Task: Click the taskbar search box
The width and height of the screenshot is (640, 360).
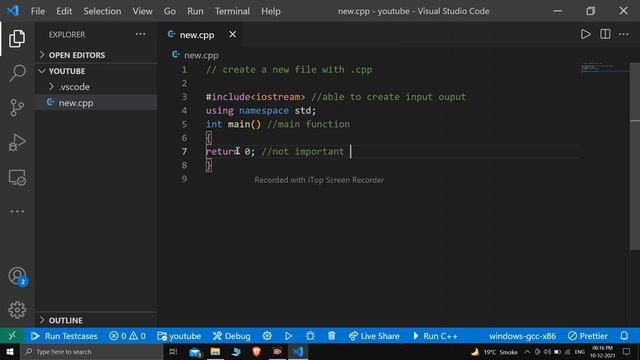Action: click(91, 352)
